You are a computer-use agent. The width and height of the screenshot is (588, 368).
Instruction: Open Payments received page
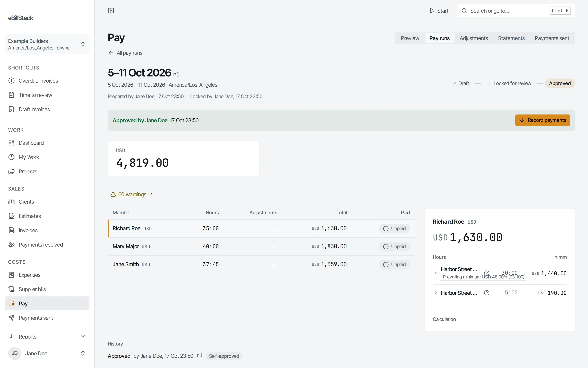coord(47,245)
